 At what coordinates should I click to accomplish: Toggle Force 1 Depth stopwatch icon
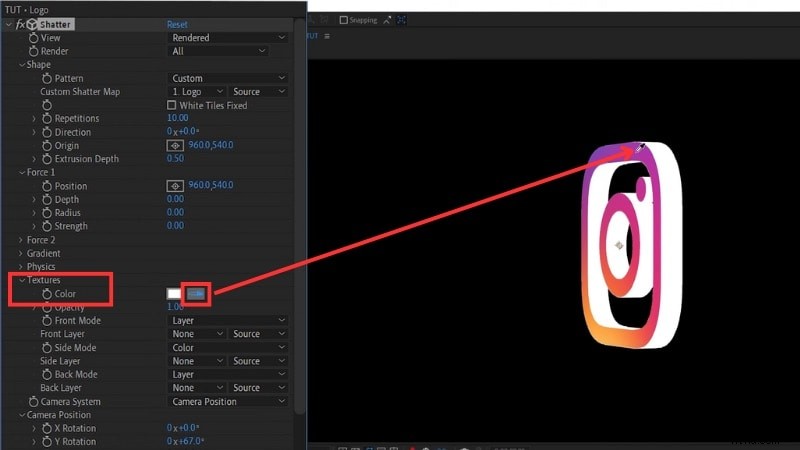(x=47, y=199)
